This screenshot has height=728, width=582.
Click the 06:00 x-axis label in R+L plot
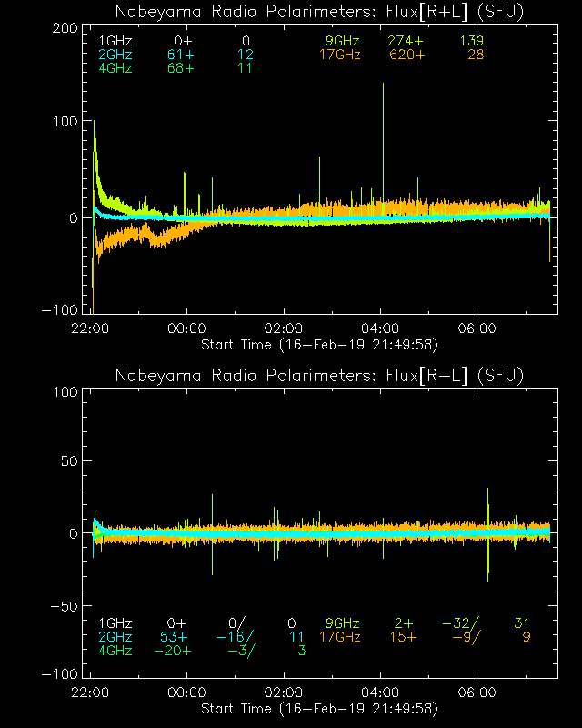pos(477,329)
